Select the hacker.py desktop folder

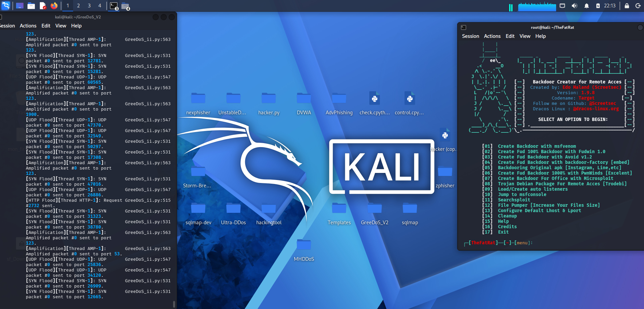pos(269,103)
